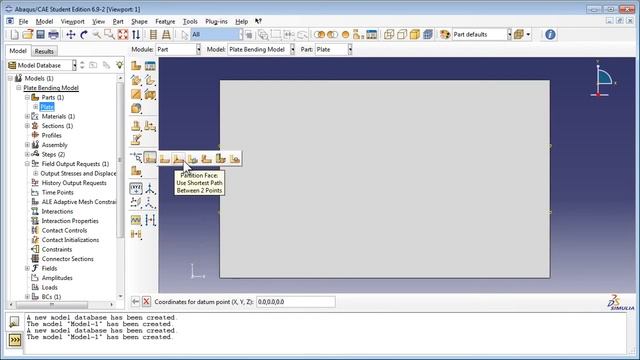The width and height of the screenshot is (640, 360).
Task: Click the Create Datum Point XYZ tool
Action: (136, 188)
